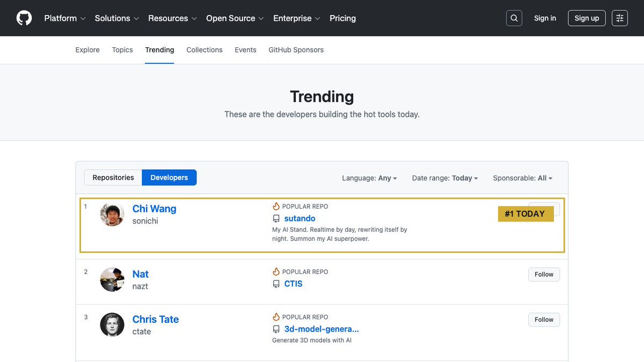This screenshot has width=644, height=362.
Task: Switch to the Topics tab
Action: pyautogui.click(x=122, y=50)
